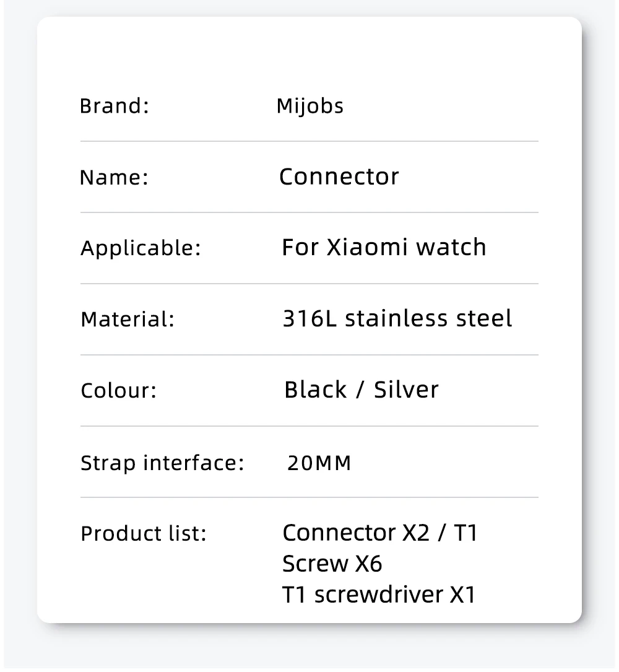
Task: Click the 'Material:' label
Action: (128, 320)
